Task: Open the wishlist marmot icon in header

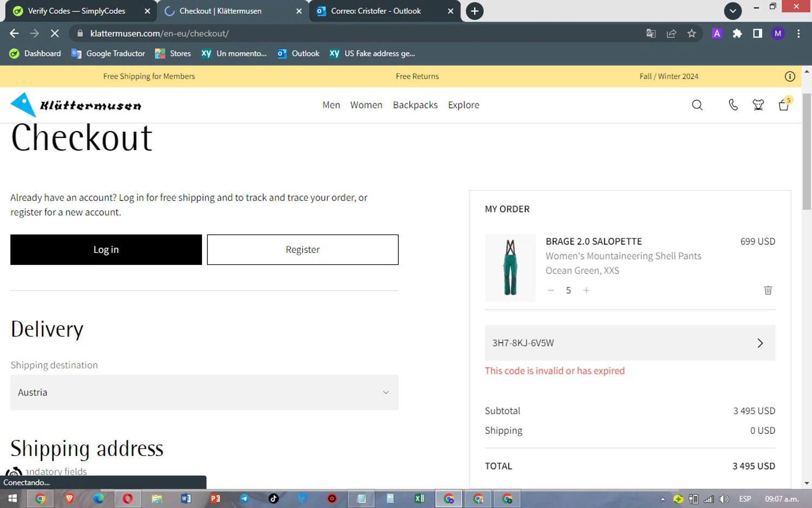Action: [758, 105]
